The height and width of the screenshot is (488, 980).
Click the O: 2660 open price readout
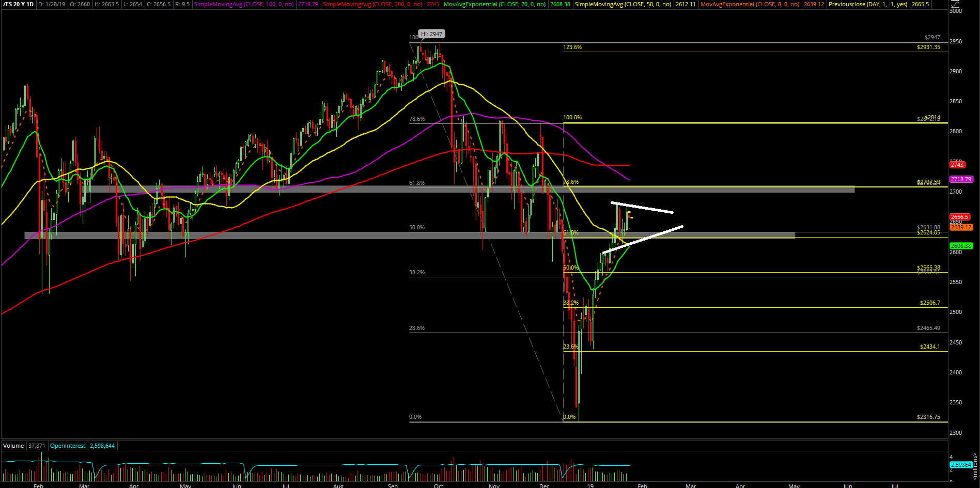click(x=79, y=4)
